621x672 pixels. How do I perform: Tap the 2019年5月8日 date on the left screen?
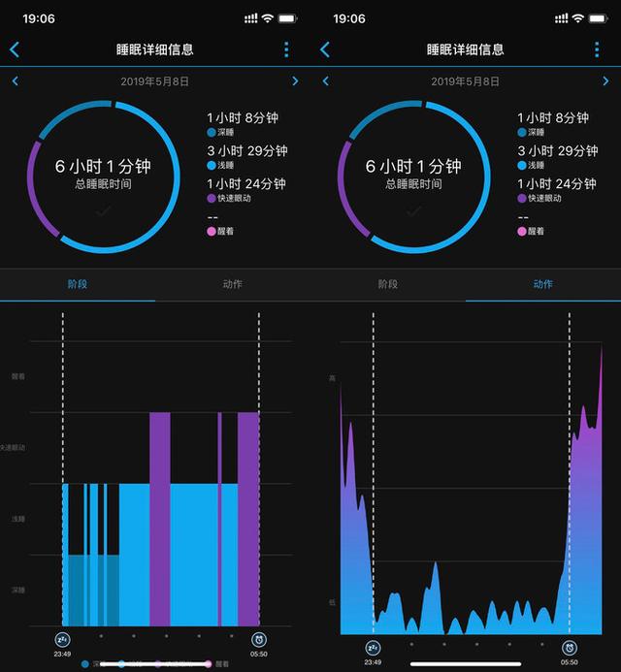pyautogui.click(x=154, y=81)
